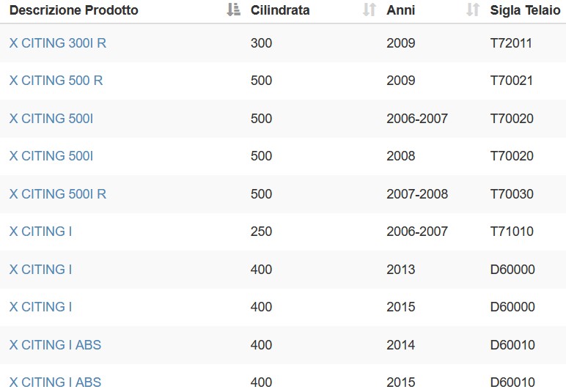Click the T72011 frame code cell
The width and height of the screenshot is (566, 392).
click(x=511, y=43)
